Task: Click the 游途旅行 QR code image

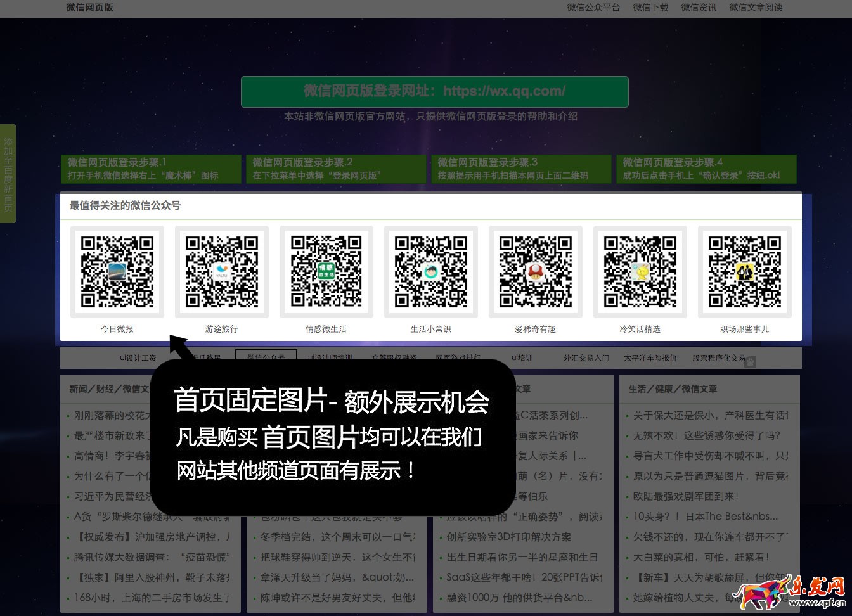Action: pos(222,272)
